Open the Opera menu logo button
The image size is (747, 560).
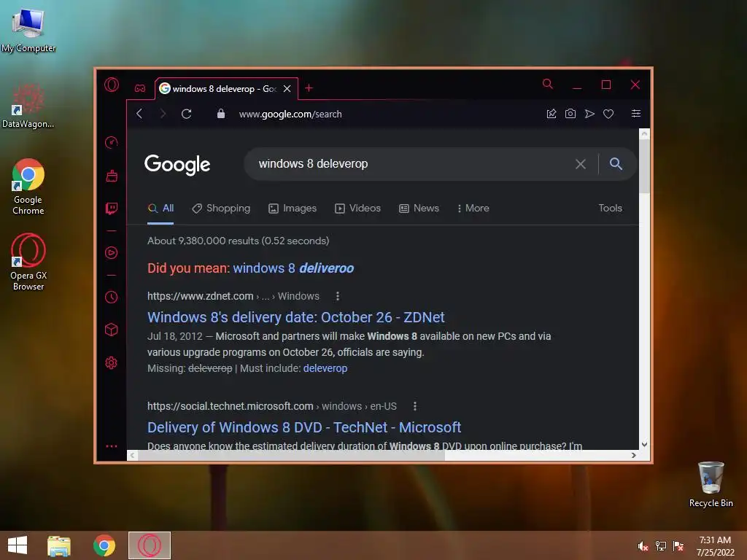[x=112, y=85]
